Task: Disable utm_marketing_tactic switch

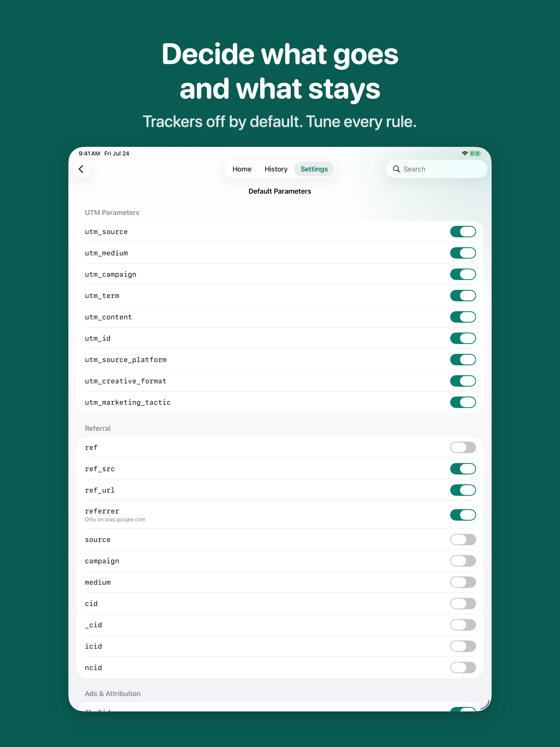Action: (x=463, y=402)
